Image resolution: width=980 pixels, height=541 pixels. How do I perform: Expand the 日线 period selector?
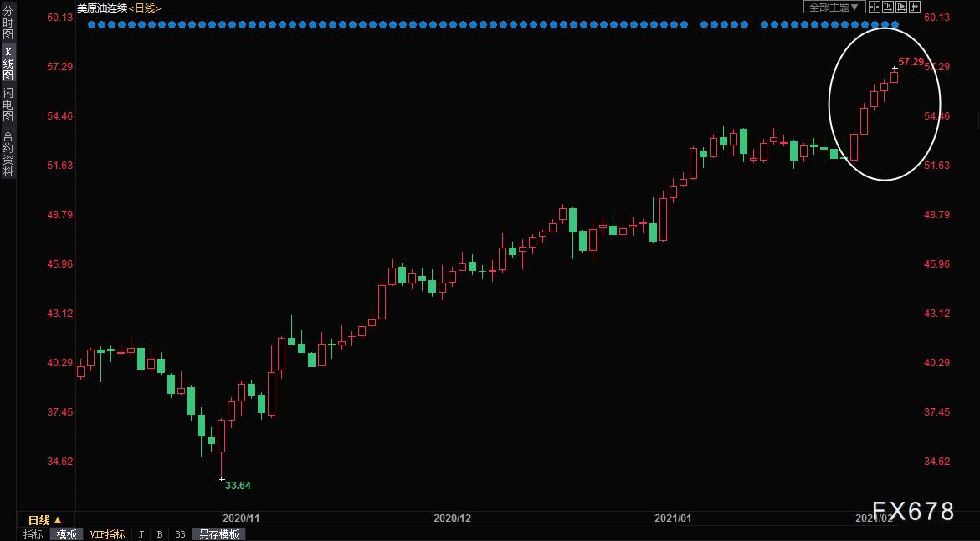point(45,520)
